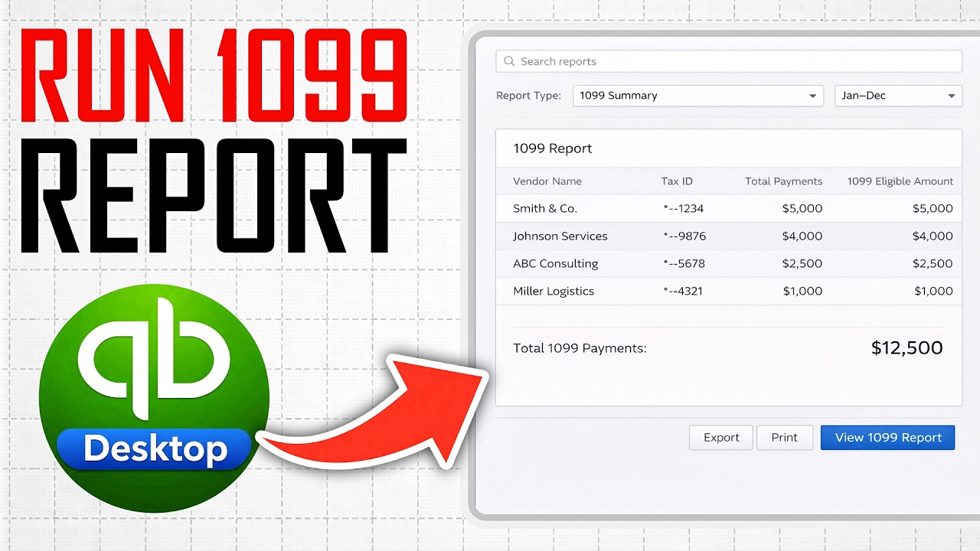980x551 pixels.
Task: Click Miller Logistics 1099 eligible amount $1,000
Action: coord(933,291)
